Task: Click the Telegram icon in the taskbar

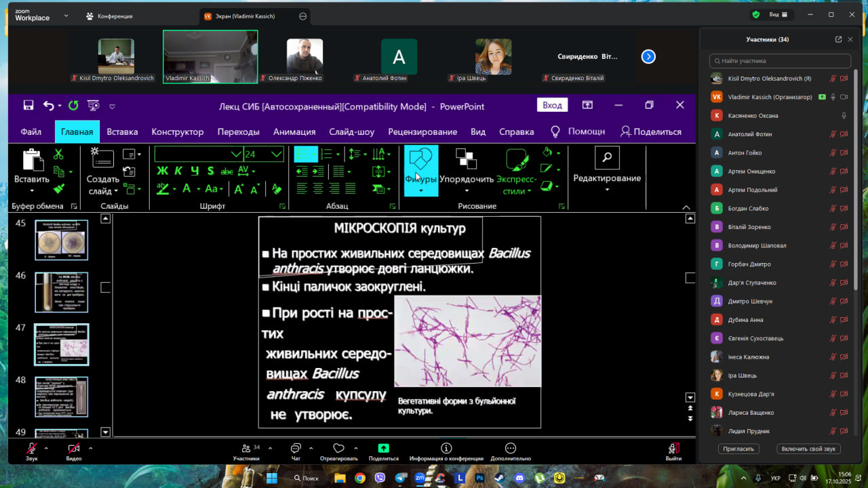Action: 401,478
